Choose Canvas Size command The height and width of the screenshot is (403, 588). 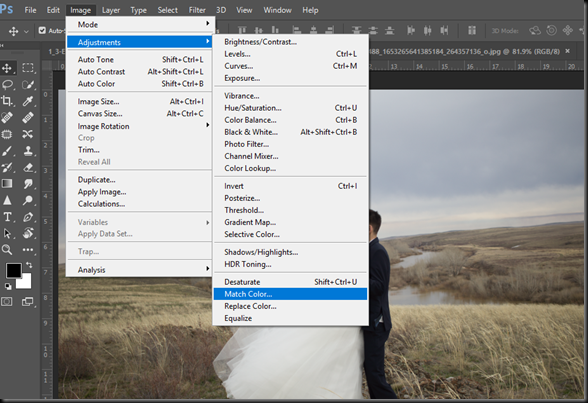pos(139,113)
